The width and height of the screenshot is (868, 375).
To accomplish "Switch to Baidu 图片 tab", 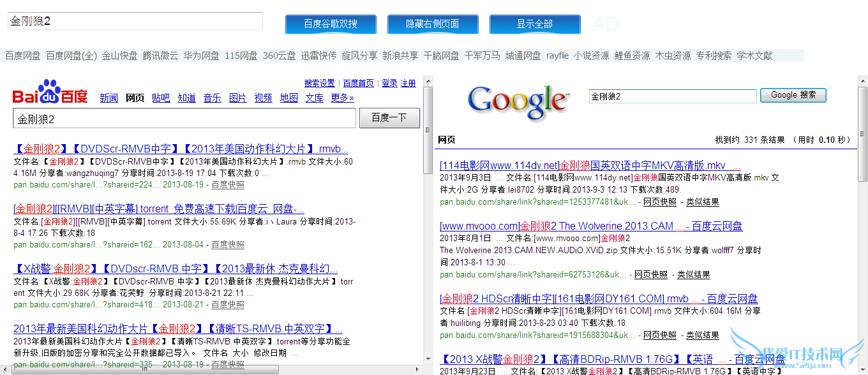I will click(237, 98).
